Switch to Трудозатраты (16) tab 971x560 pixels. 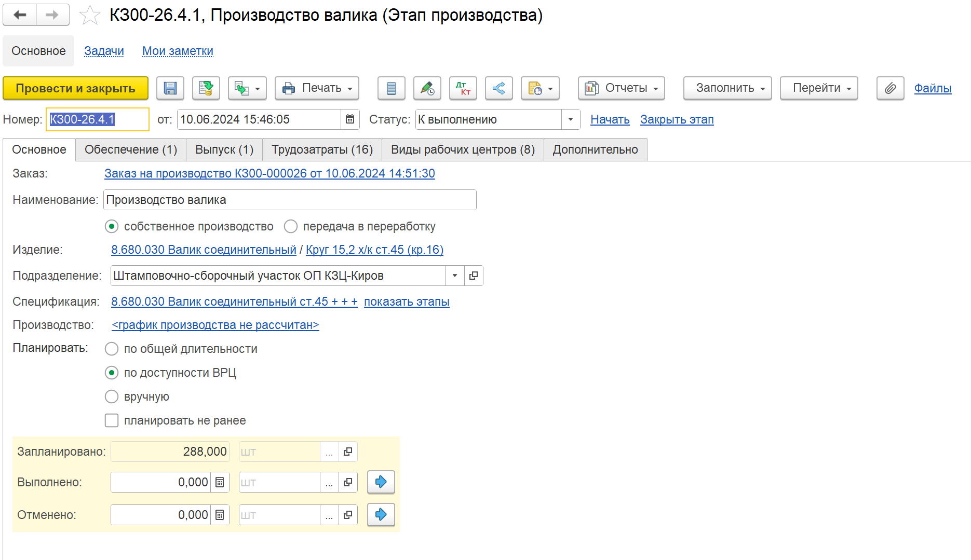coord(322,149)
